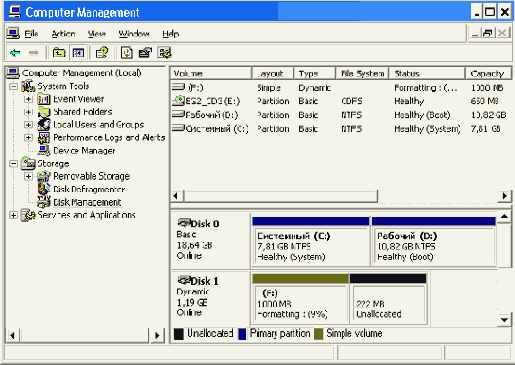
Task: Click the Local Users and Groups icon
Action: (x=44, y=125)
